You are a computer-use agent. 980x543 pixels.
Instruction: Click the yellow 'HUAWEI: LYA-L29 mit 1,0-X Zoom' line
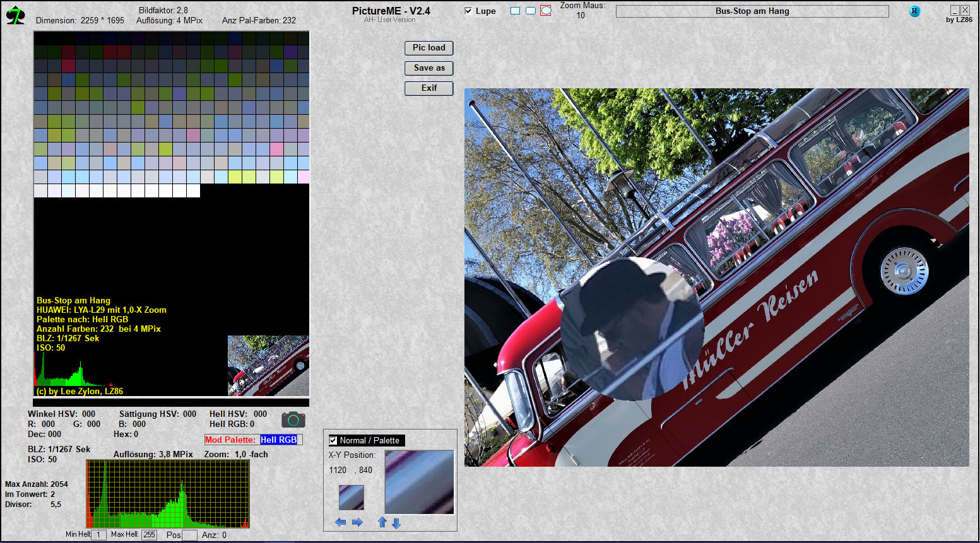point(102,310)
